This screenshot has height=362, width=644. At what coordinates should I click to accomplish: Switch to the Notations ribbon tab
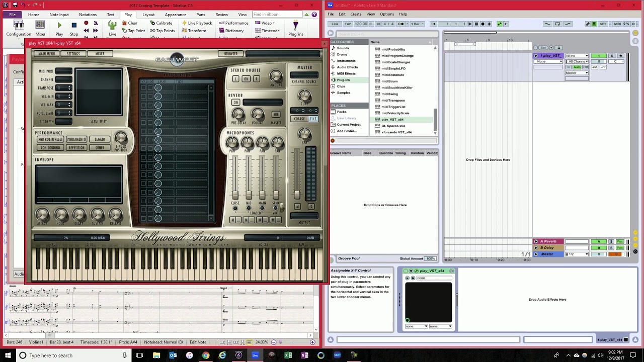coord(88,15)
